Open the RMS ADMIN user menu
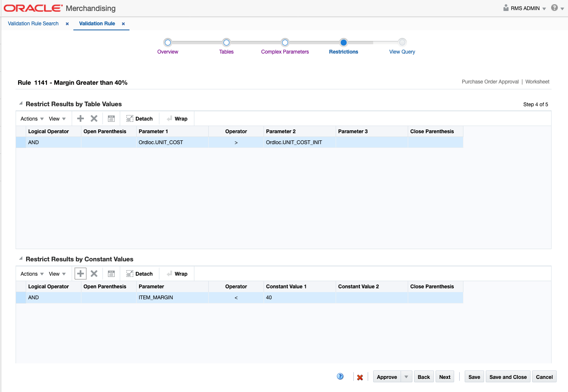This screenshot has height=392, width=568. click(524, 8)
